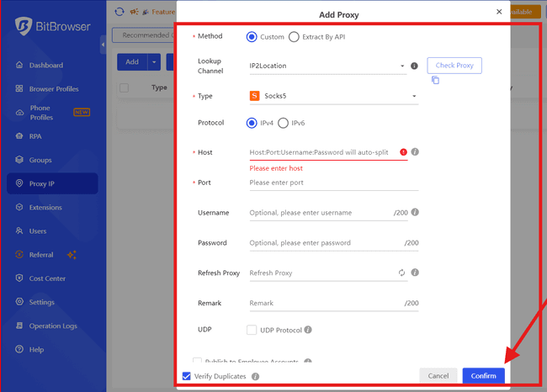Collapse the sidebar with the arrow handle
547x392 pixels.
[x=103, y=45]
